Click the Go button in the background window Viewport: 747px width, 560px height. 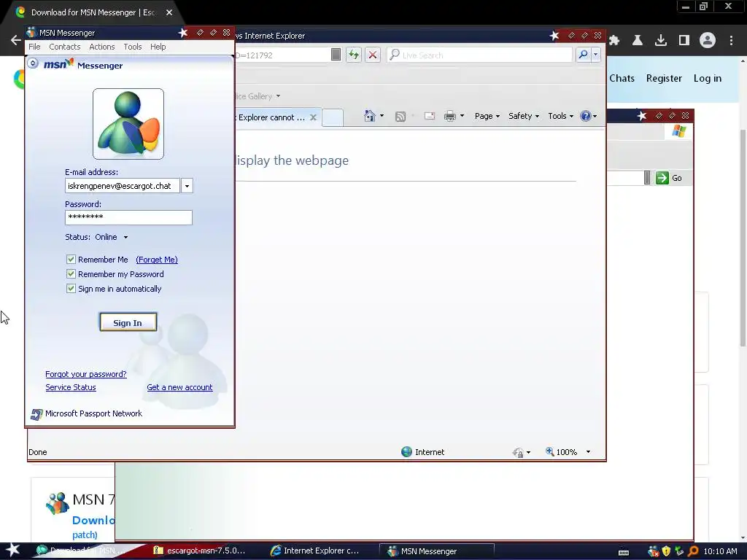669,178
